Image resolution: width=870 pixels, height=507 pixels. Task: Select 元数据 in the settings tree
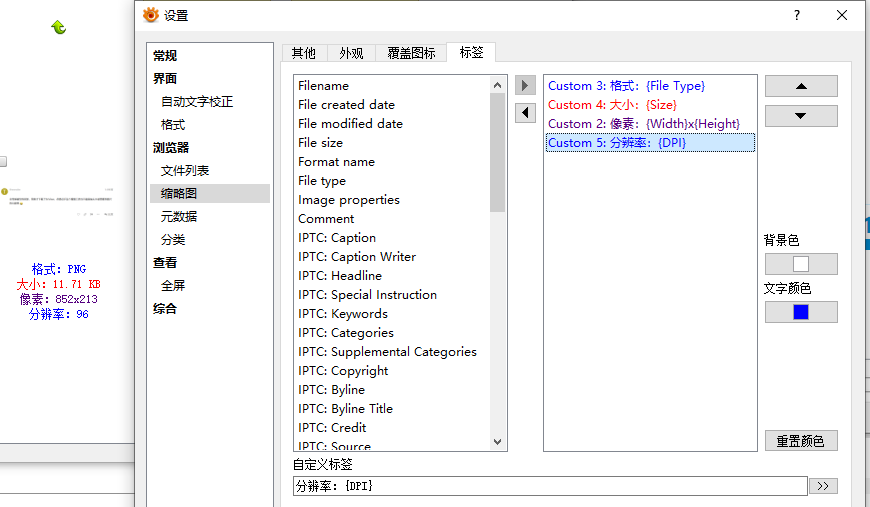(179, 216)
